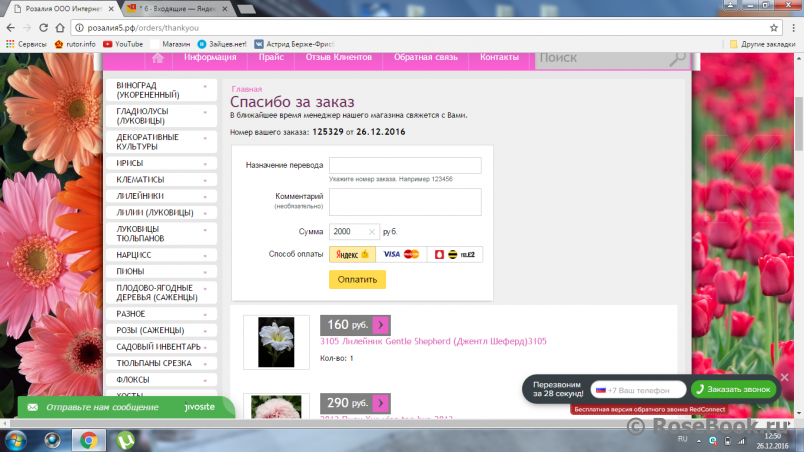Select Yandex Money payment method
The width and height of the screenshot is (804, 452).
[352, 254]
